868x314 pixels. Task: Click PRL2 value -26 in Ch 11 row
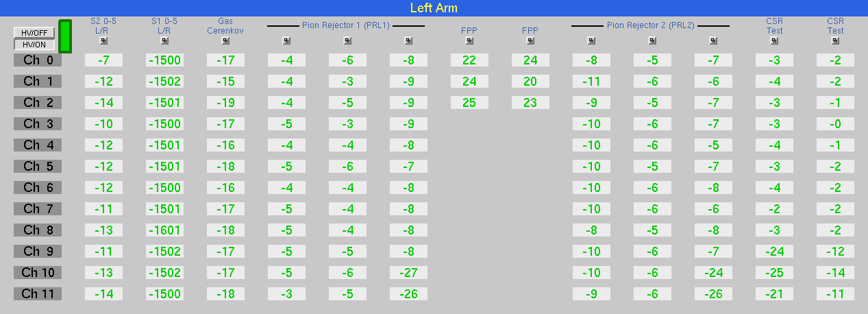point(713,294)
